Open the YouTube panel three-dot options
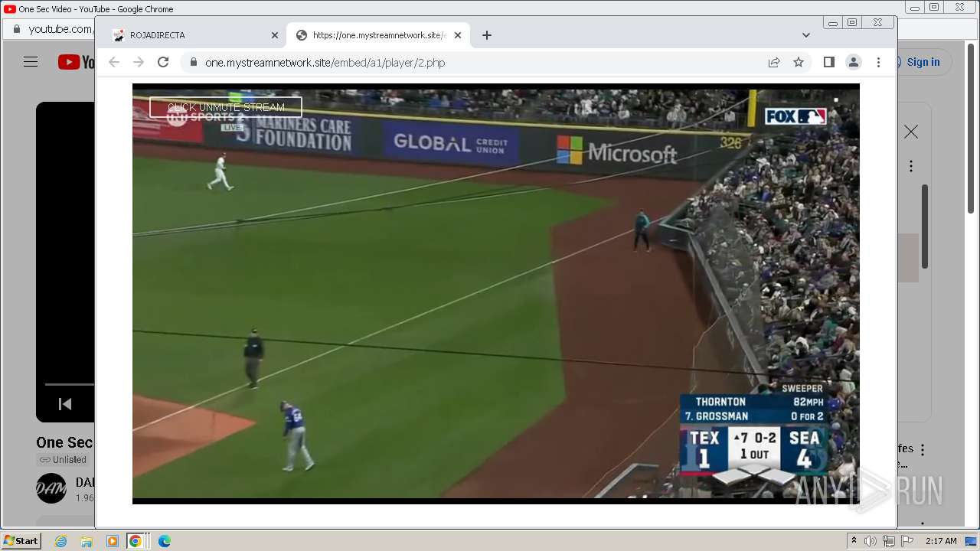The height and width of the screenshot is (551, 980). click(911, 166)
